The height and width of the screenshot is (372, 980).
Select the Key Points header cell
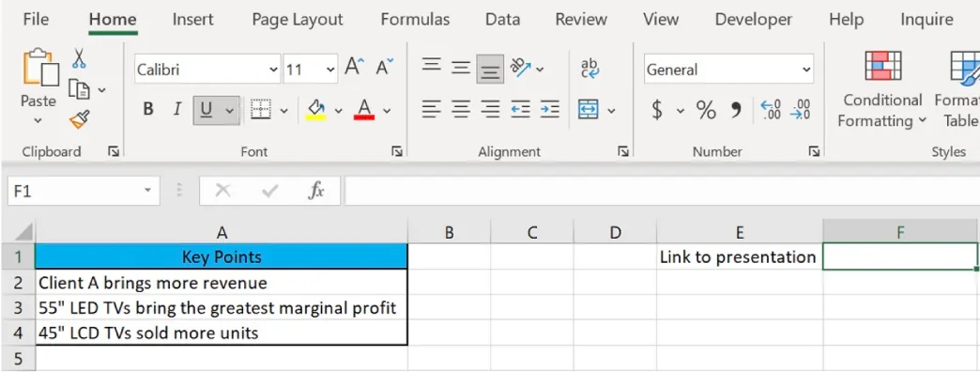tap(222, 257)
